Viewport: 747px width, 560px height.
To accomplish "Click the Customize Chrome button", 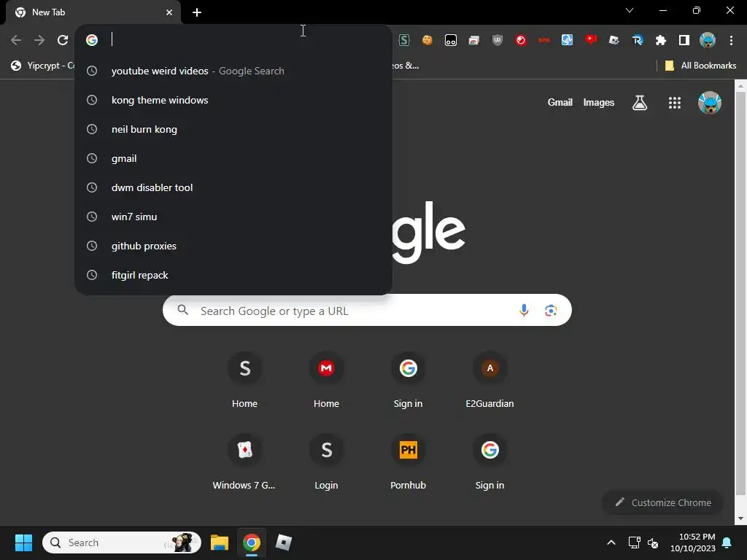I will tap(662, 502).
